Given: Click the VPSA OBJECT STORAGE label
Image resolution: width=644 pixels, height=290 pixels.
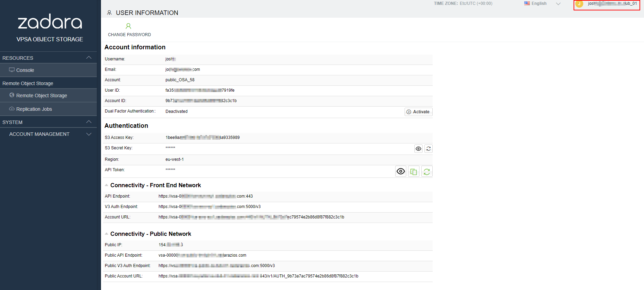Looking at the screenshot, I should pos(50,39).
